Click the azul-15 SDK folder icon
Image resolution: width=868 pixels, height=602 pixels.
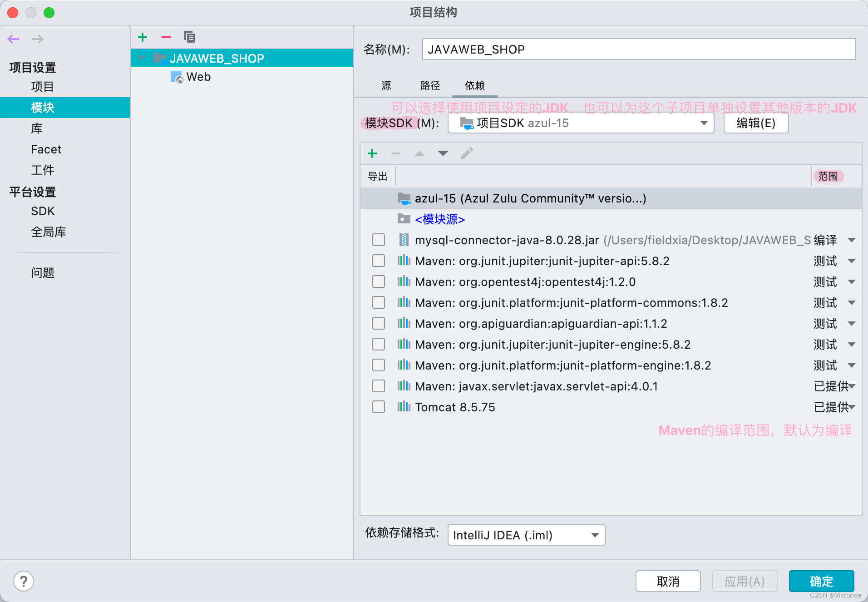pos(404,198)
